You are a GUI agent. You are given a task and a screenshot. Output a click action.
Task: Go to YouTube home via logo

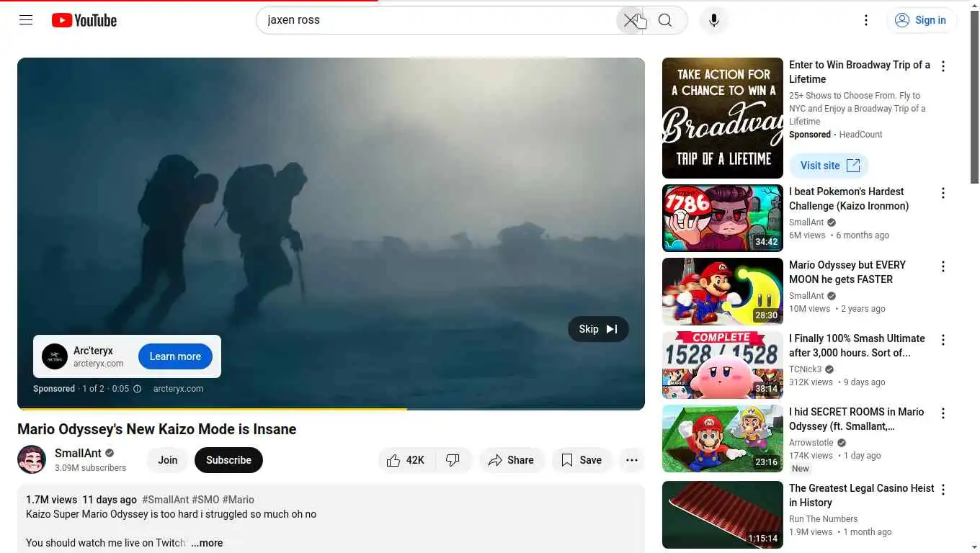(x=84, y=20)
